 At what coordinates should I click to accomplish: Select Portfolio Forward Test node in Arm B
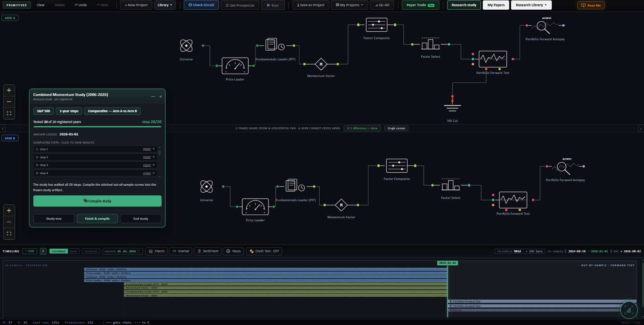[x=513, y=200]
